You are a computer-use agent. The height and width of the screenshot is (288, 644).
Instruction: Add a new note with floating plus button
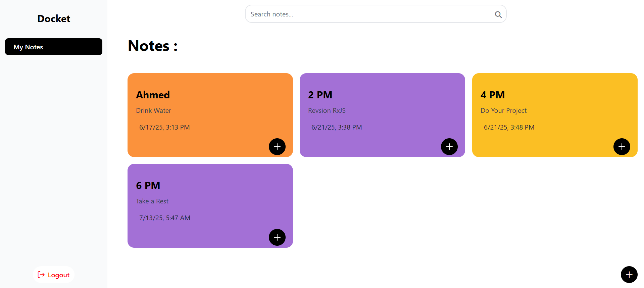pos(629,275)
